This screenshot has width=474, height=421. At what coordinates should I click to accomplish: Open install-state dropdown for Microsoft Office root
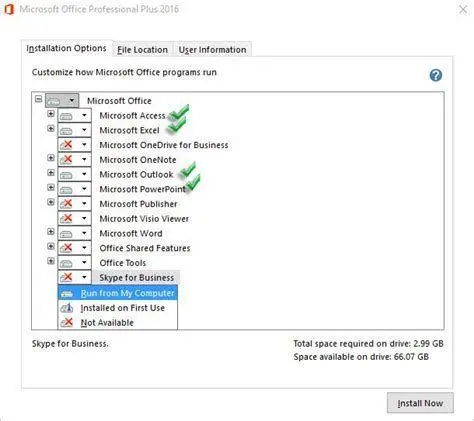tap(62, 100)
